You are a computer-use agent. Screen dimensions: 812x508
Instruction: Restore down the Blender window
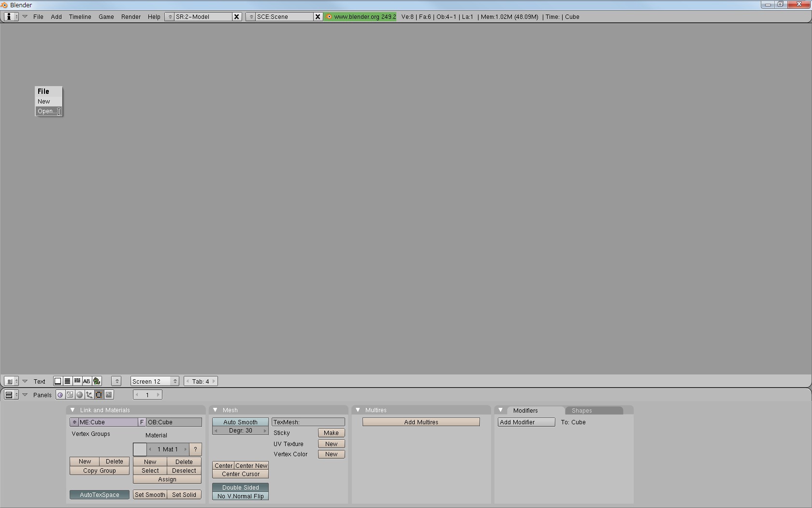click(780, 4)
